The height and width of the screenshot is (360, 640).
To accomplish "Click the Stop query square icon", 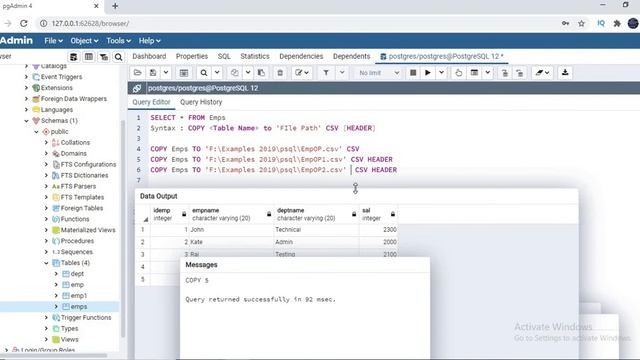I will (x=413, y=73).
